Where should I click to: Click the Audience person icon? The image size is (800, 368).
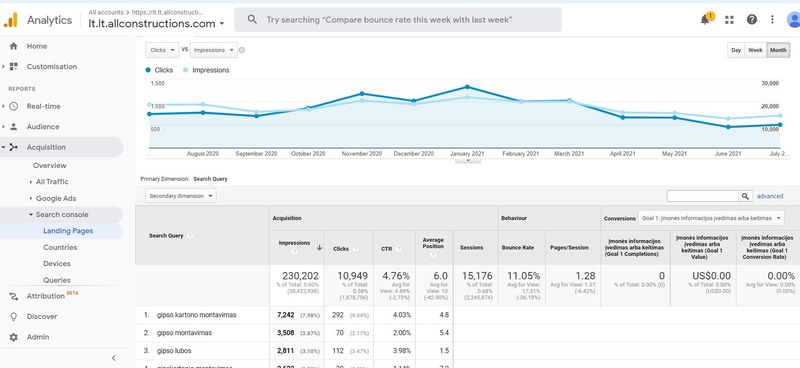14,127
